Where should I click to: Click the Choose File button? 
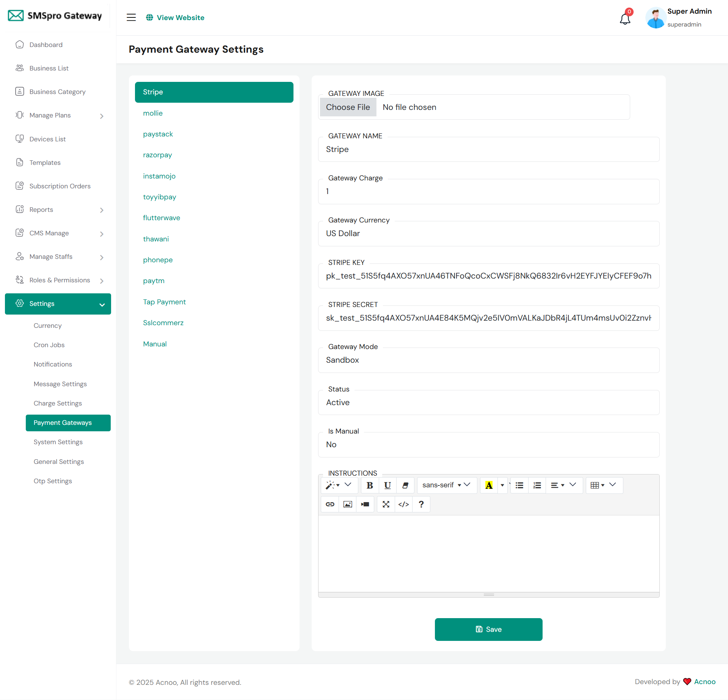348,107
